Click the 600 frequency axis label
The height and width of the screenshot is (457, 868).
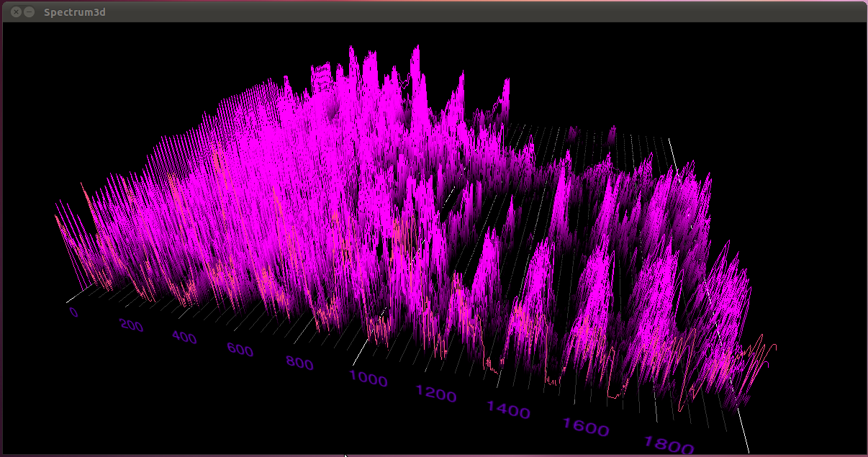[x=240, y=350]
